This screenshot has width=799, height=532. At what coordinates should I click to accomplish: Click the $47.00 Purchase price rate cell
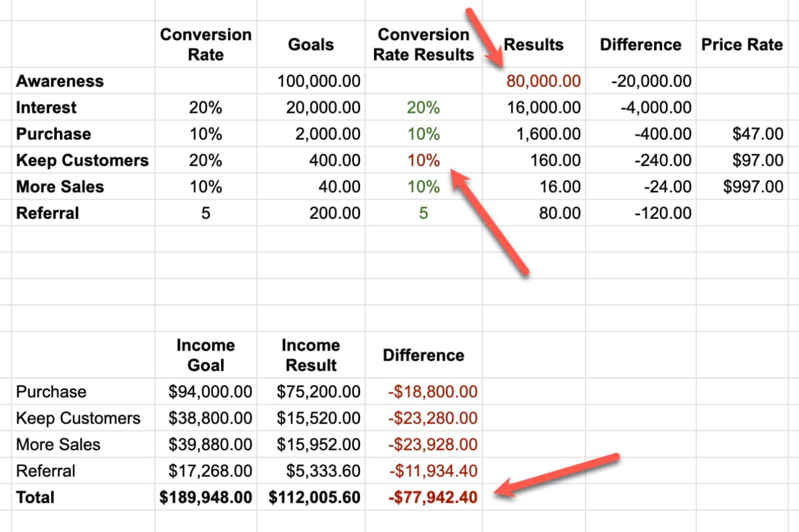tap(758, 134)
